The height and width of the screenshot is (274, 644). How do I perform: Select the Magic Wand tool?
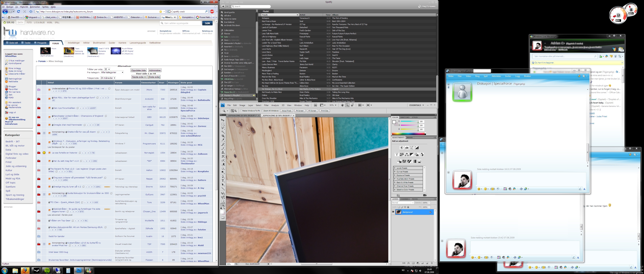(223, 132)
